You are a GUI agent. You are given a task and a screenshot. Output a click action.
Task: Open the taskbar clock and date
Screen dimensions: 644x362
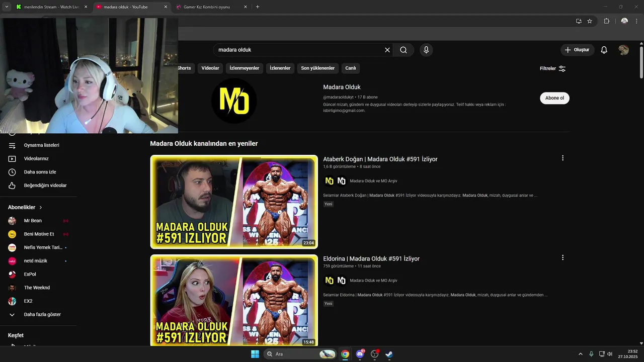click(x=628, y=354)
